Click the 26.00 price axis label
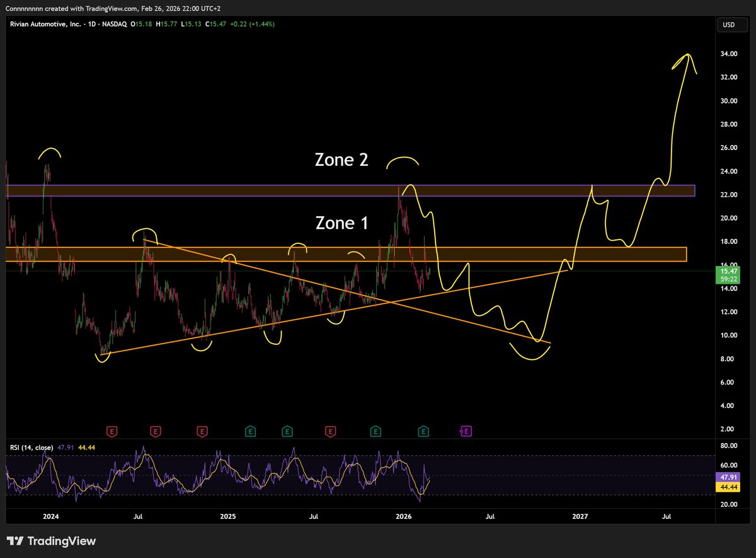The width and height of the screenshot is (756, 558). [729, 148]
